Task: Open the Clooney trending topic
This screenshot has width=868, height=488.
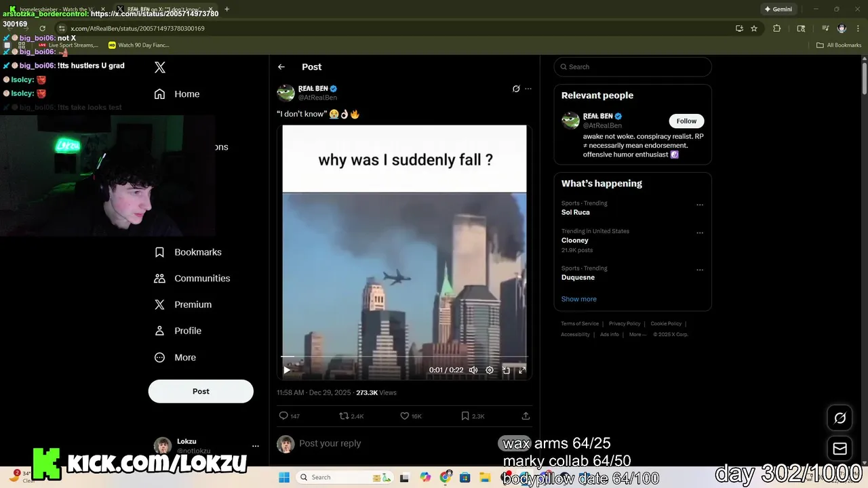Action: point(575,241)
